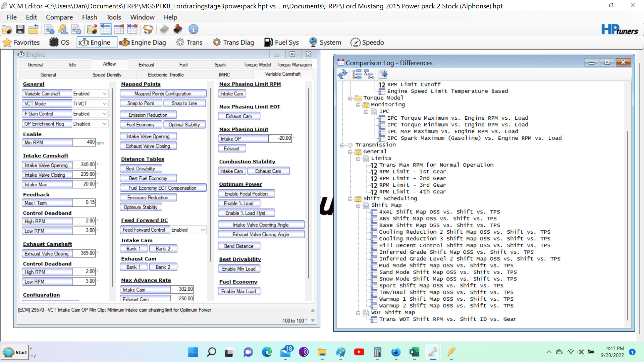Collapse the Limits tree node
The width and height of the screenshot is (644, 362).
click(x=358, y=159)
